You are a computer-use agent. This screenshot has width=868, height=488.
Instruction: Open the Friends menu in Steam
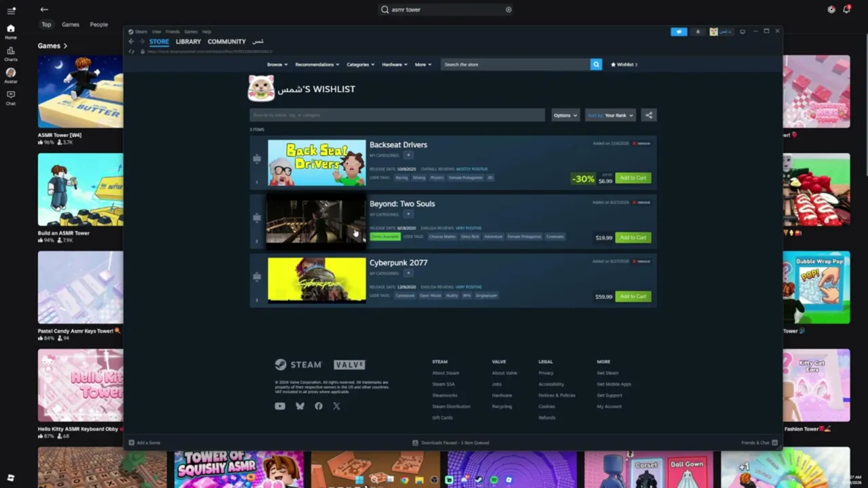(x=173, y=32)
